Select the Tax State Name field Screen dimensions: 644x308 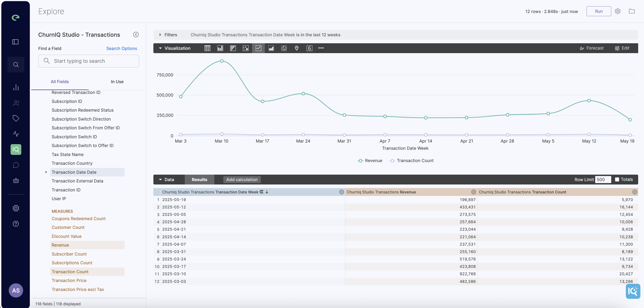67,154
